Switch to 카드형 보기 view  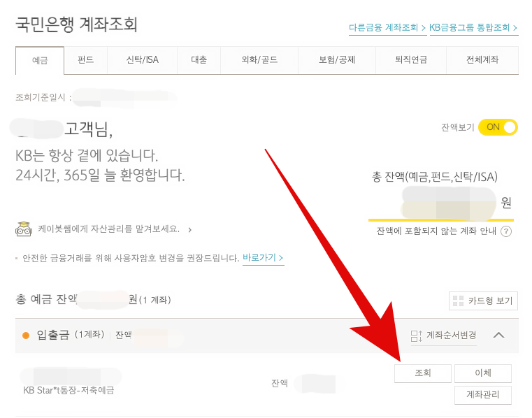point(483,301)
